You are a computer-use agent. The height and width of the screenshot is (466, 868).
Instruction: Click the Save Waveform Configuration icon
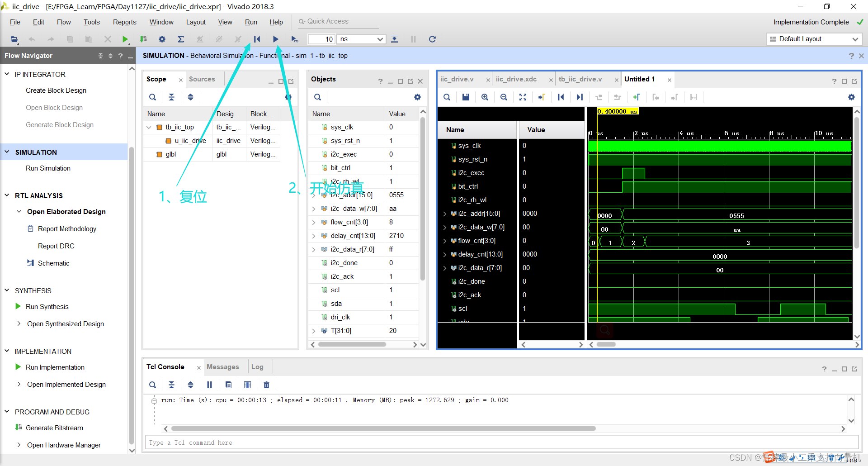(x=466, y=97)
